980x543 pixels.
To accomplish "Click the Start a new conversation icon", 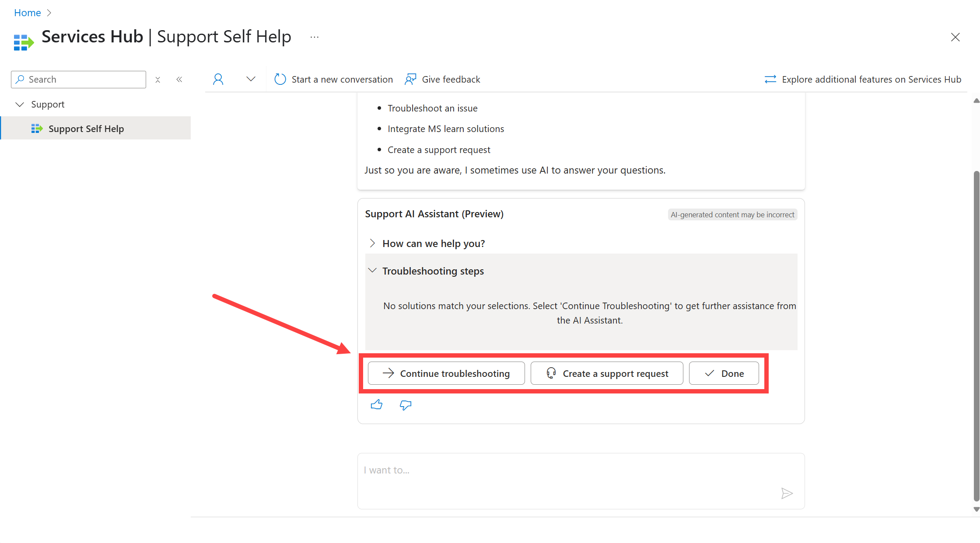I will (x=280, y=80).
